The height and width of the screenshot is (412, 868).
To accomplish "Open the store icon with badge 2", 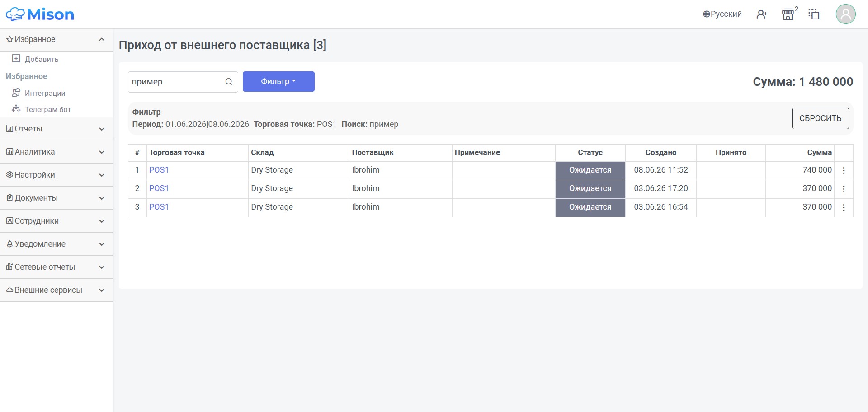I will 788,14.
